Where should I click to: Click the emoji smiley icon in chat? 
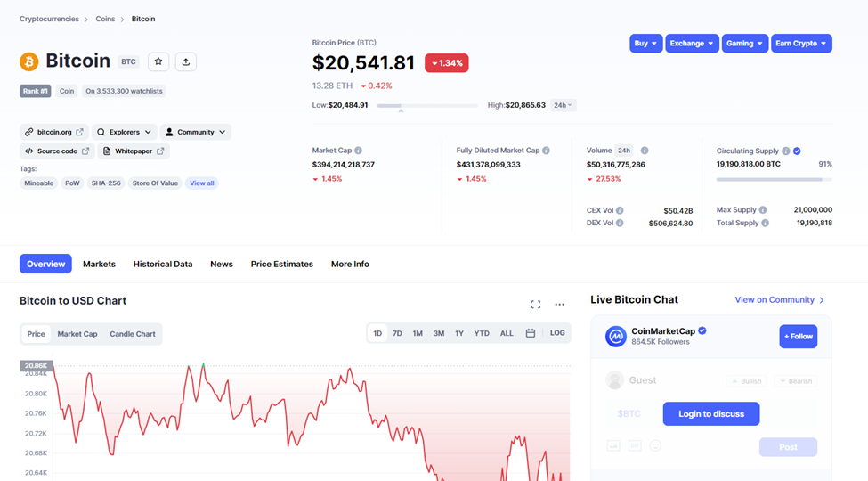[655, 445]
